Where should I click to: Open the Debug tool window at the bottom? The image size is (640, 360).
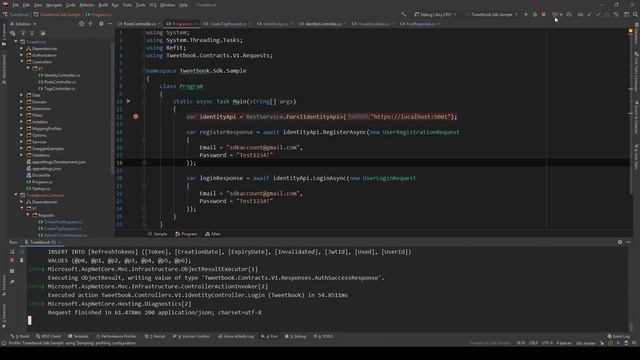click(x=296, y=336)
